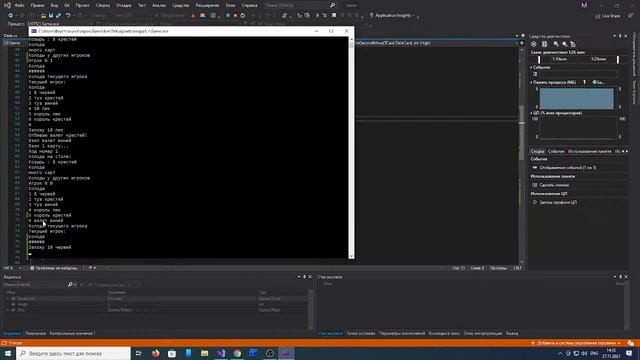
Task: Click the Сделать снимок link
Action: [554, 185]
